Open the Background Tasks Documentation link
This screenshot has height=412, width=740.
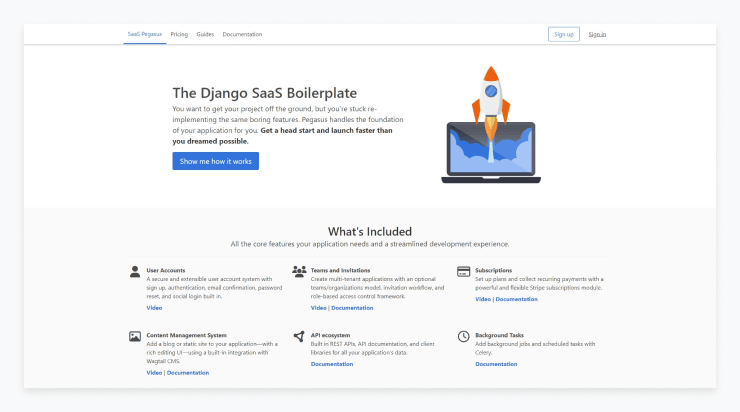click(x=496, y=364)
